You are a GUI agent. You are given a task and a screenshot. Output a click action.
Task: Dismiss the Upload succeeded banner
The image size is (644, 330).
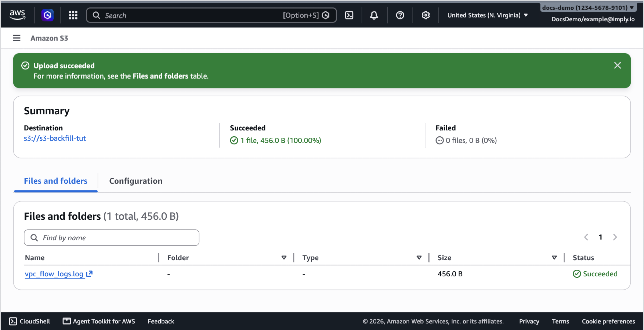(617, 65)
